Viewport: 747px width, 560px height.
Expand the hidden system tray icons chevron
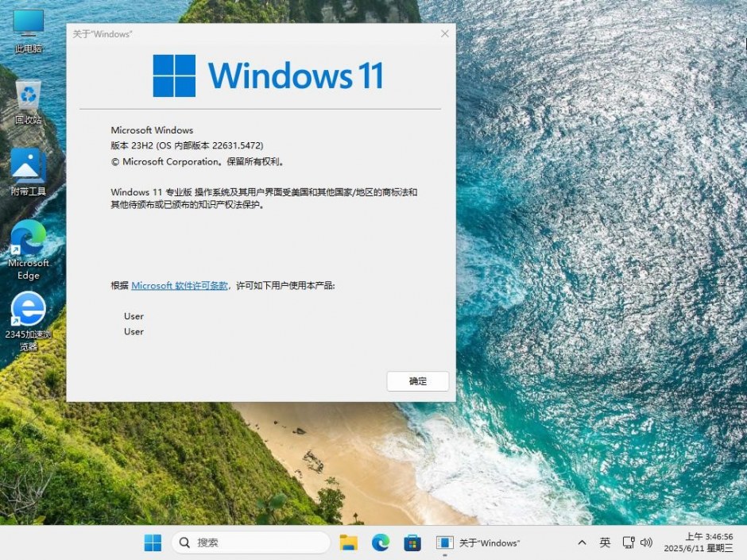[582, 543]
